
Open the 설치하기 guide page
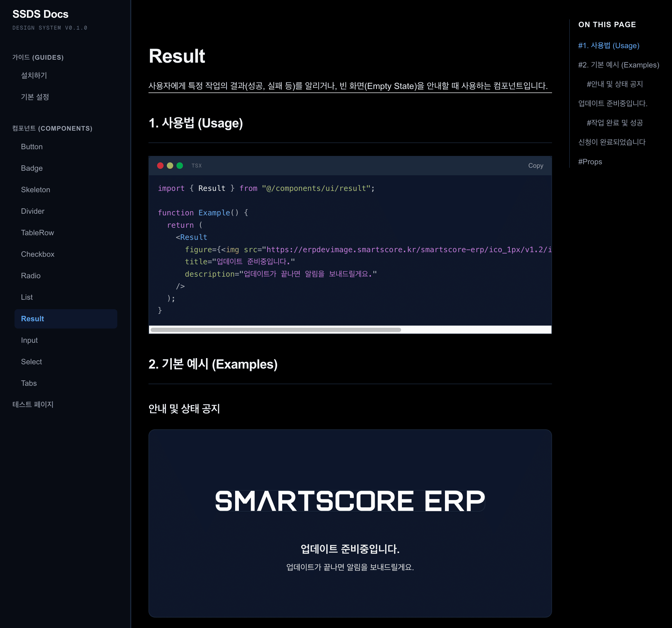[34, 75]
